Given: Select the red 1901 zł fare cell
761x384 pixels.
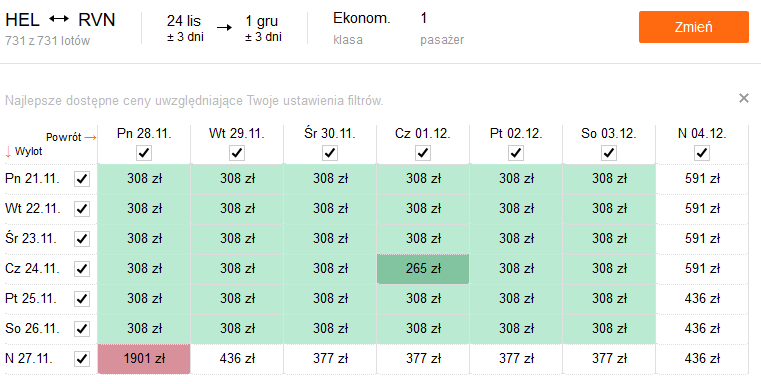Looking at the screenshot, I should click(144, 359).
